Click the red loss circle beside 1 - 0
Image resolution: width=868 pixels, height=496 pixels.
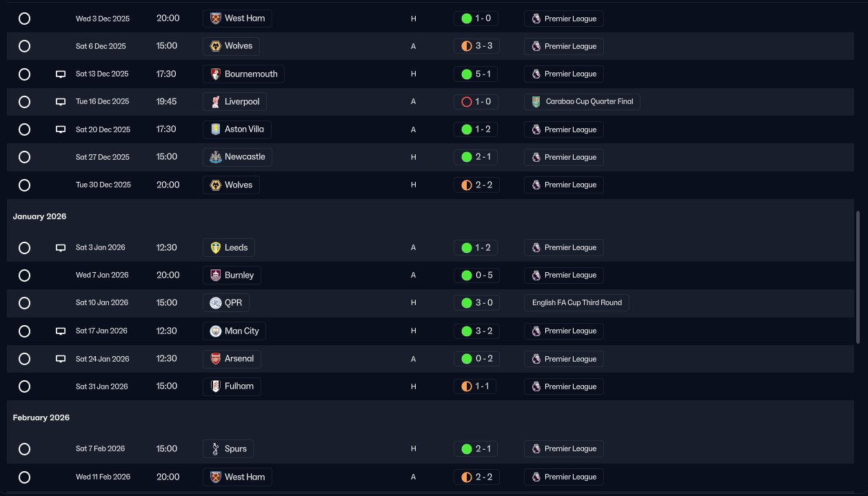(467, 102)
